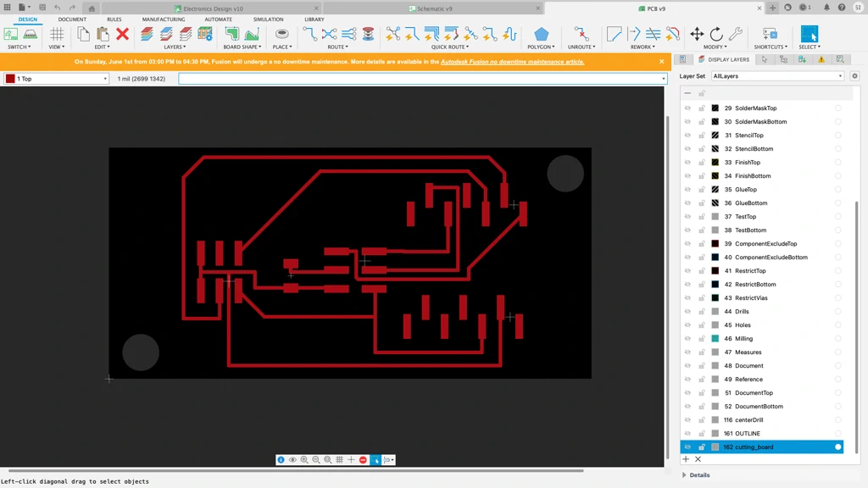Switch to the AUTOMATE ribbon tab
Viewport: 868px width, 488px height.
(218, 19)
